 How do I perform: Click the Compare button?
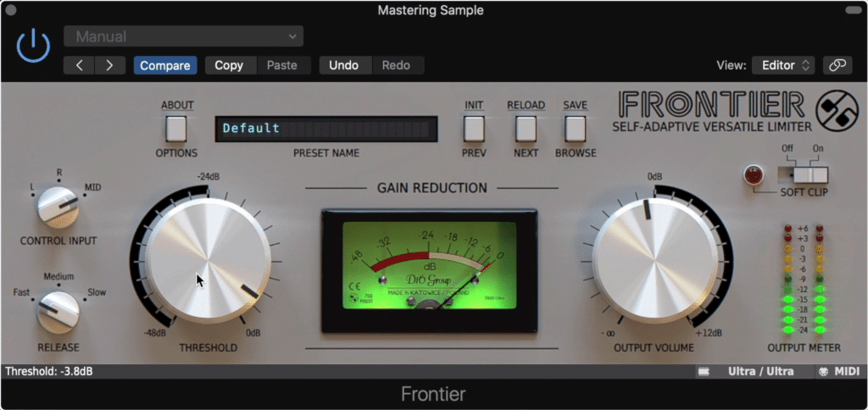[x=165, y=65]
